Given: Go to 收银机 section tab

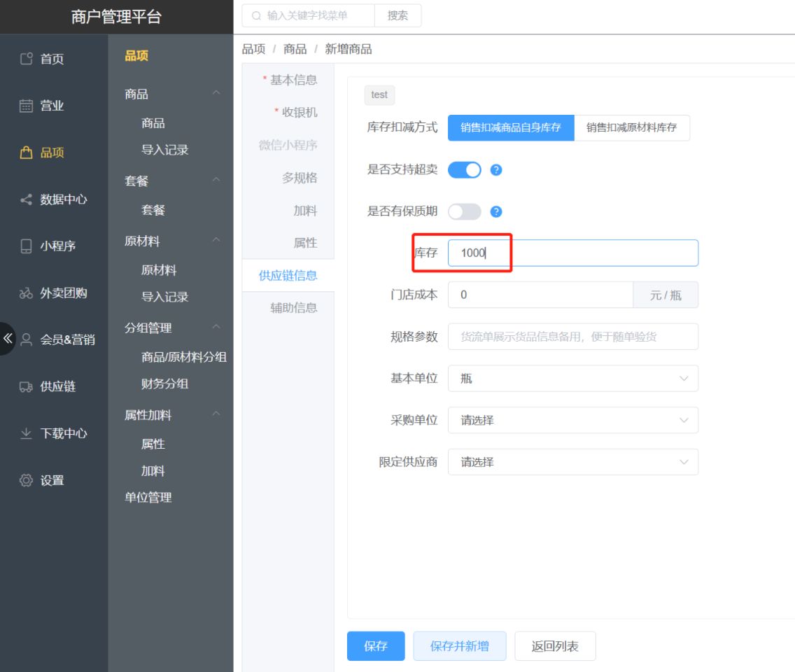Looking at the screenshot, I should coord(288,112).
